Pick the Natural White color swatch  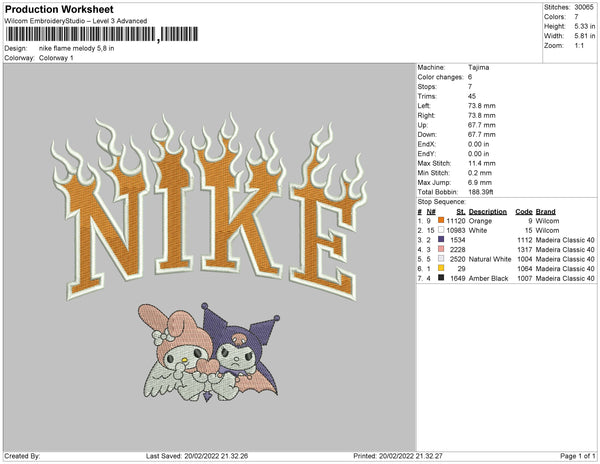(441, 259)
